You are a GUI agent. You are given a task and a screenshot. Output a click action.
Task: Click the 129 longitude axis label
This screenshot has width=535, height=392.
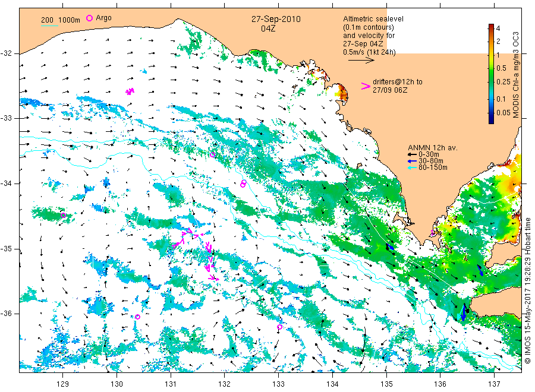click(x=63, y=384)
